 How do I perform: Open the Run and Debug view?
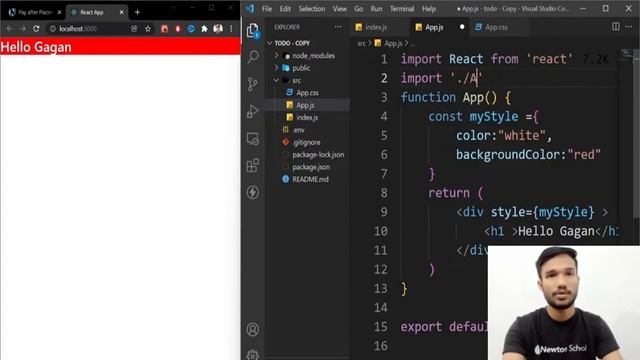253,111
